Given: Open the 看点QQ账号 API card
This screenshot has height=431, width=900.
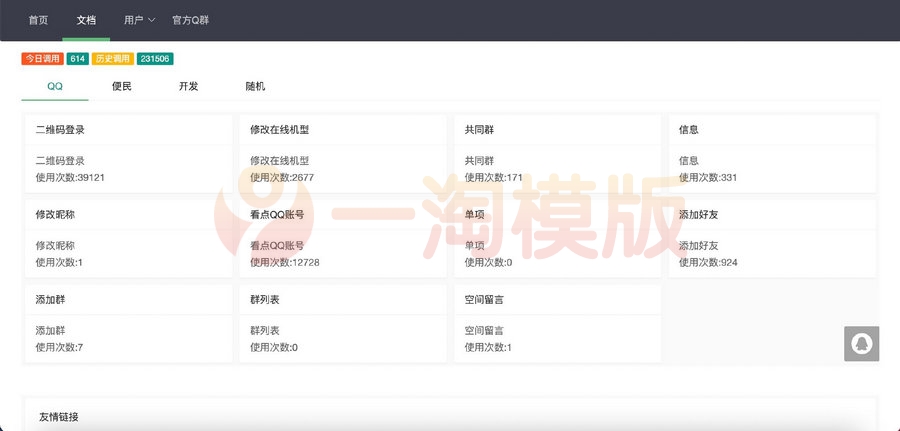Looking at the screenshot, I should [343, 238].
